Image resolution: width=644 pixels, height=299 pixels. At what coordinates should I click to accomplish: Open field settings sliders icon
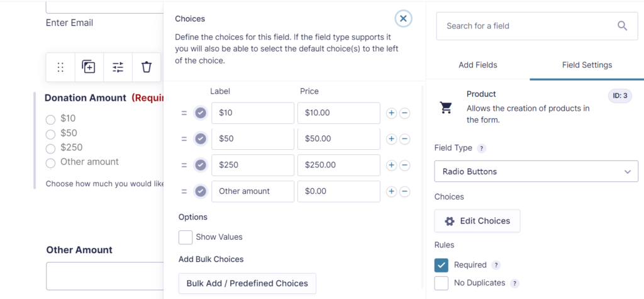tap(118, 67)
